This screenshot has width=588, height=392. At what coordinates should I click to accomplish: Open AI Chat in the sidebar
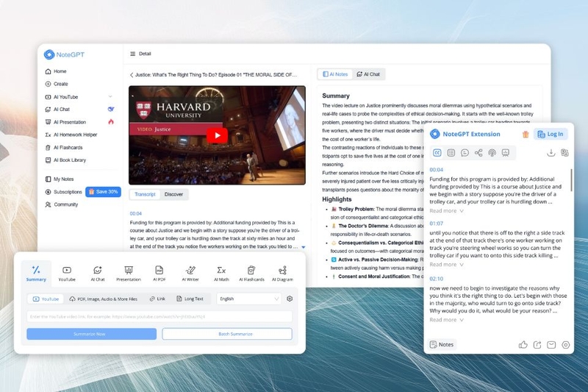pyautogui.click(x=57, y=109)
